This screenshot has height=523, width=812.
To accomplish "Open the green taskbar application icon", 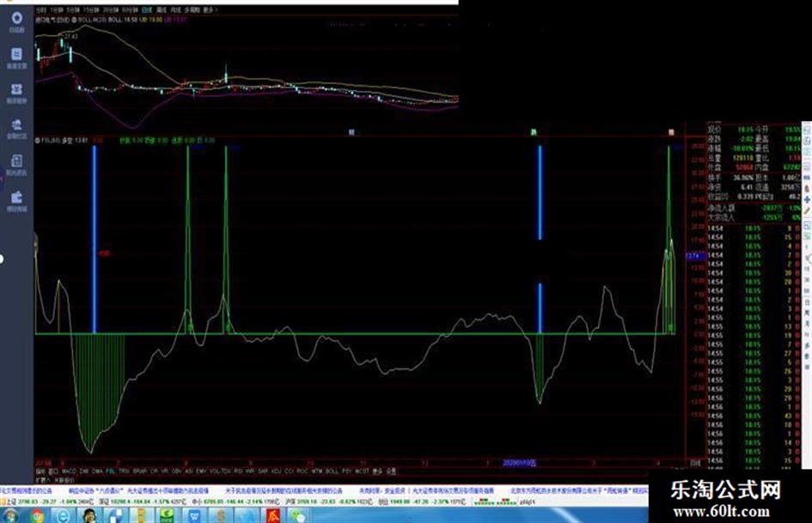I will coord(168,516).
